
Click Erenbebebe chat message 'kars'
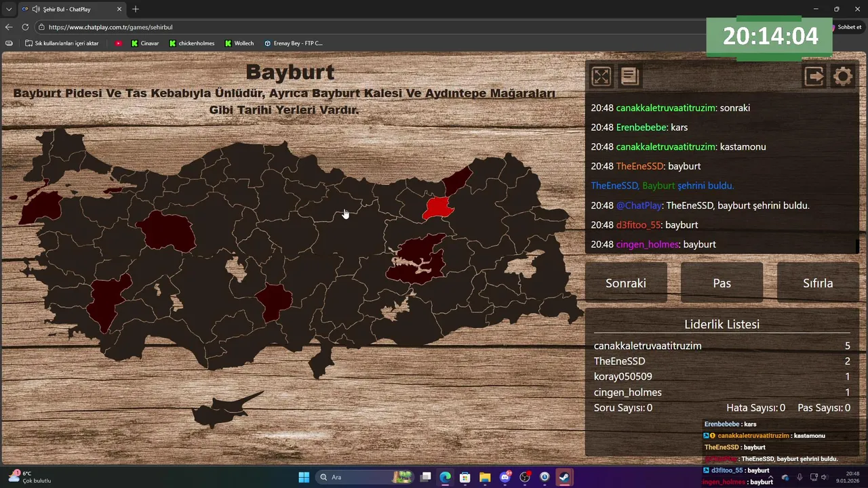click(x=679, y=127)
